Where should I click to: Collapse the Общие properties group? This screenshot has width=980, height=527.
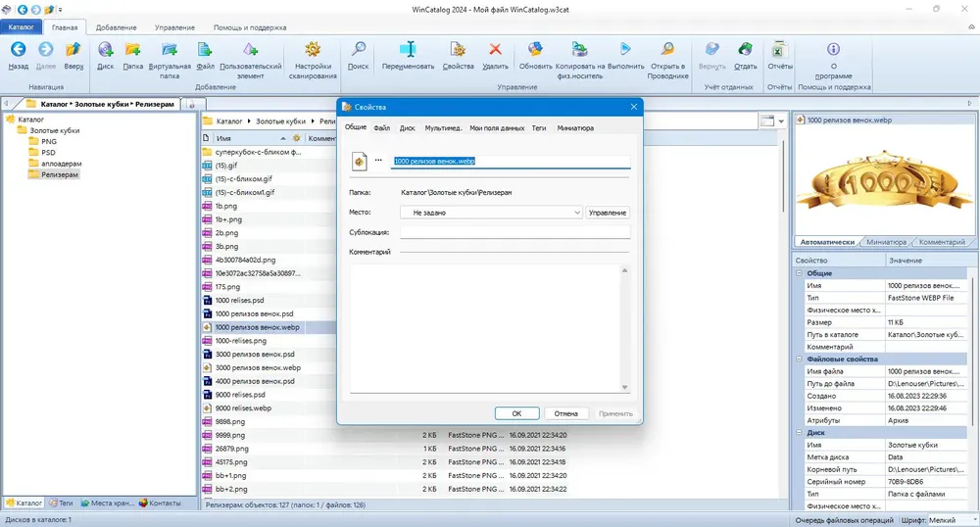point(799,273)
